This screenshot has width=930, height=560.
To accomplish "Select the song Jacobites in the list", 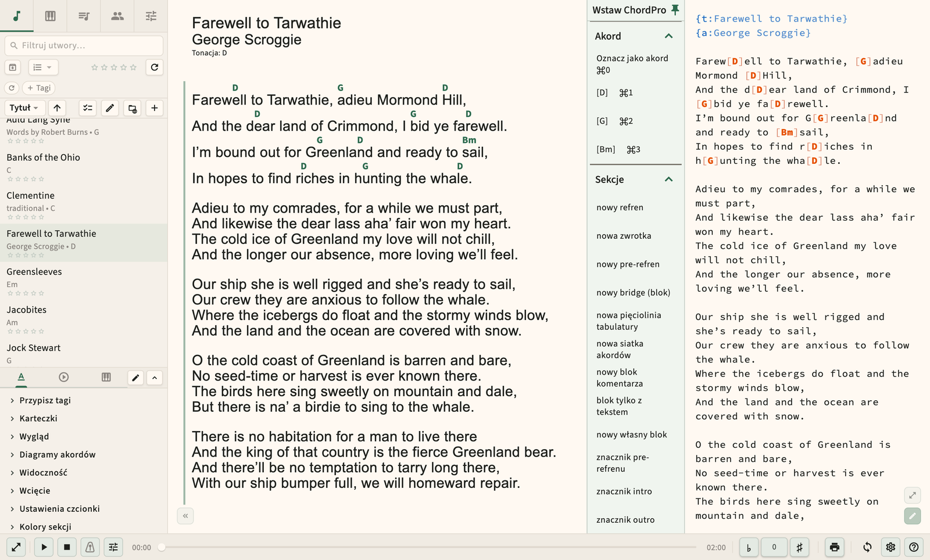I will [x=84, y=320].
